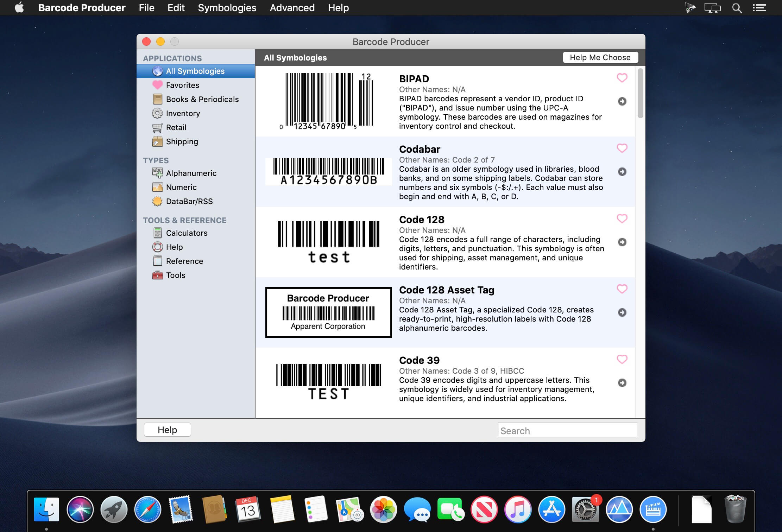Choose the Numeric type icon

click(x=157, y=187)
